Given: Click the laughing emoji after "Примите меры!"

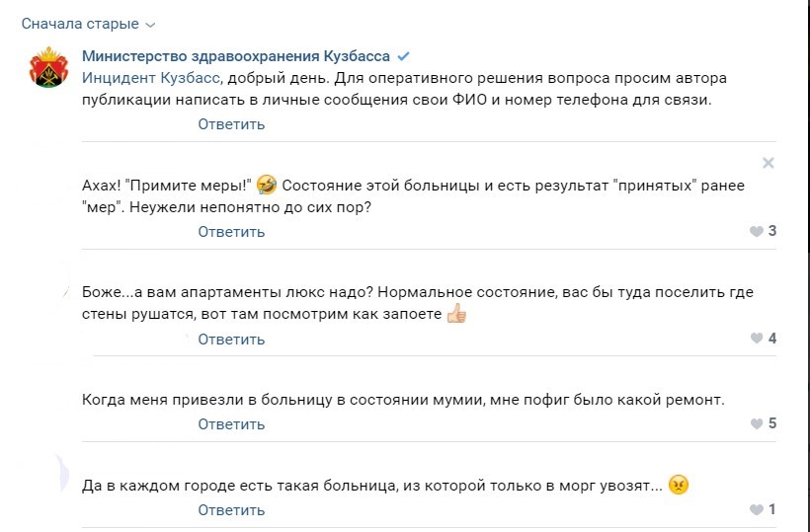Looking at the screenshot, I should pyautogui.click(x=267, y=185).
